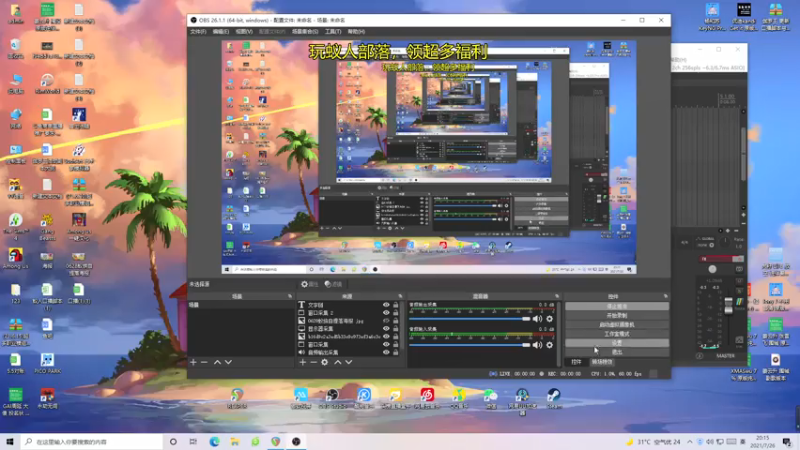Click the mixer panel vertical scrollbar
The width and height of the screenshot is (800, 450).
point(559,332)
